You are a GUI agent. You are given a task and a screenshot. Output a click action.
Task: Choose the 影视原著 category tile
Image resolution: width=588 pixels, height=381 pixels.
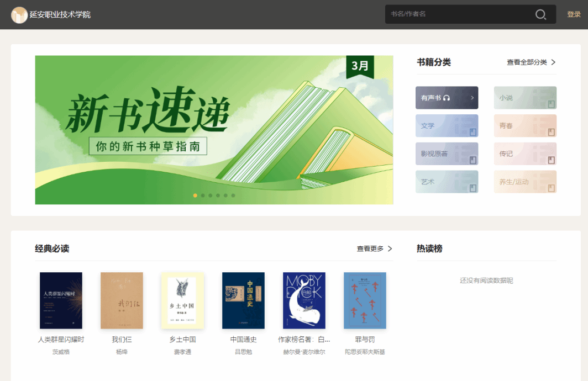(x=447, y=154)
